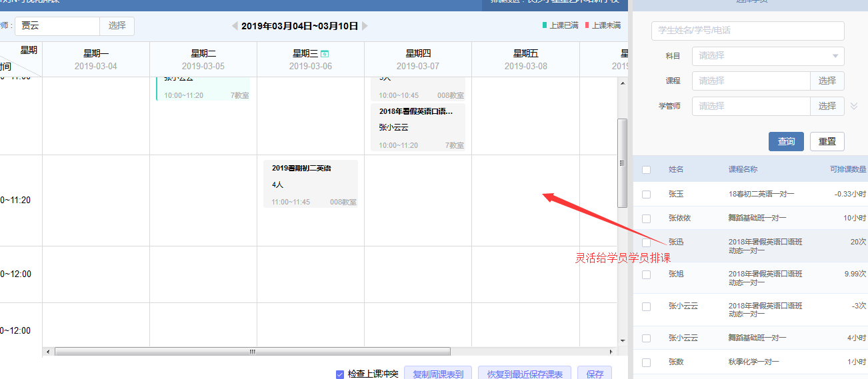868x379 pixels.
Task: Click the date range 2019年03月04日~03月10日
Action: [300, 26]
